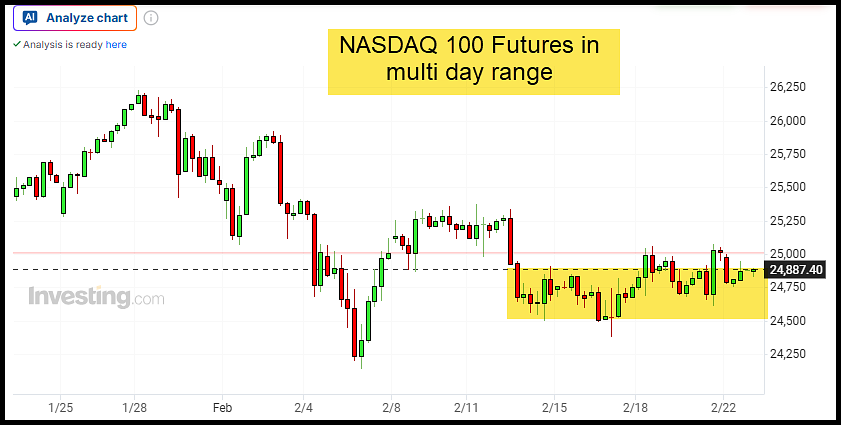Select the current price label 24,887.40
Screen dimensions: 841x425
[x=796, y=270]
